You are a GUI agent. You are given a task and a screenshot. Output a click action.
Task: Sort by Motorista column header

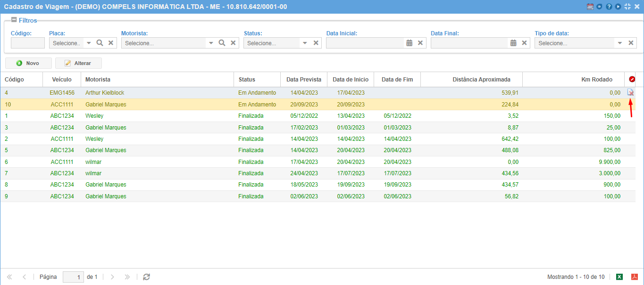click(x=157, y=80)
